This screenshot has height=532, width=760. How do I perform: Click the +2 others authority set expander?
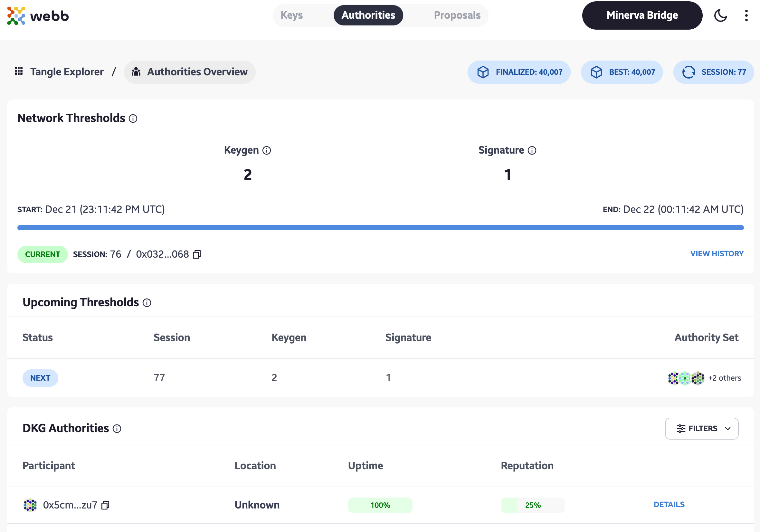click(723, 378)
